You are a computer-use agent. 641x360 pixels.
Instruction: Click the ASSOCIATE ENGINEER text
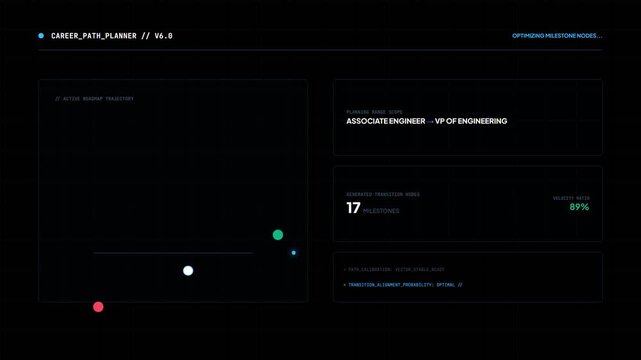385,121
